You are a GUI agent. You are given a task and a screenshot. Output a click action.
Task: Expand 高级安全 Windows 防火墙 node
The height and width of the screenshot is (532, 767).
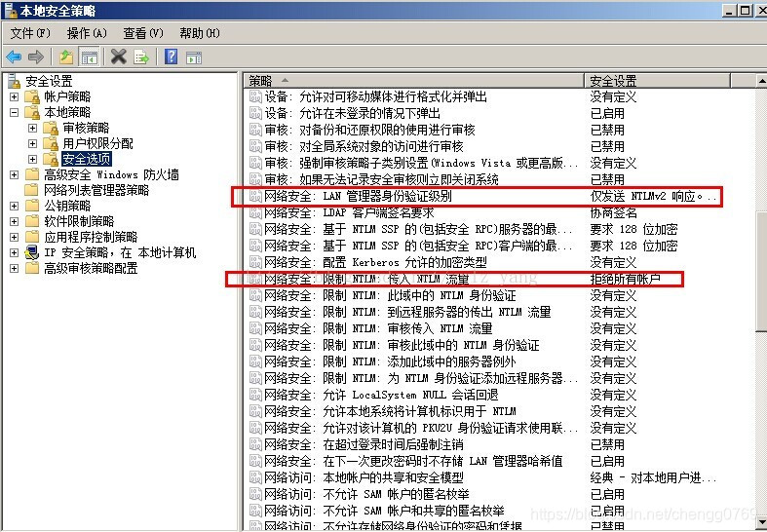(x=14, y=174)
